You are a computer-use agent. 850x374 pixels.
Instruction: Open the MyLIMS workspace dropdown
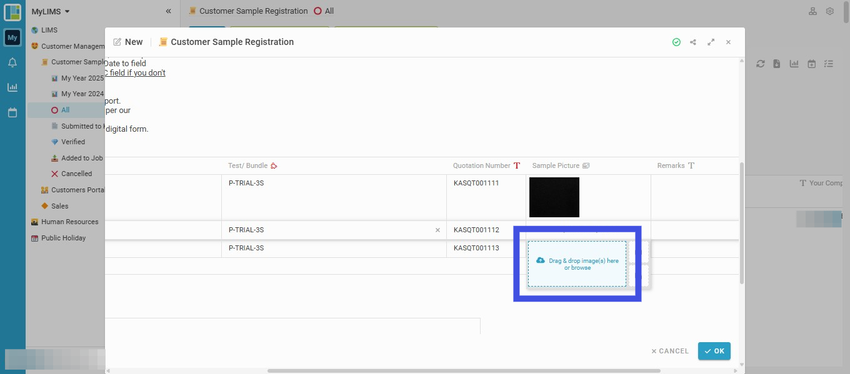click(x=50, y=11)
